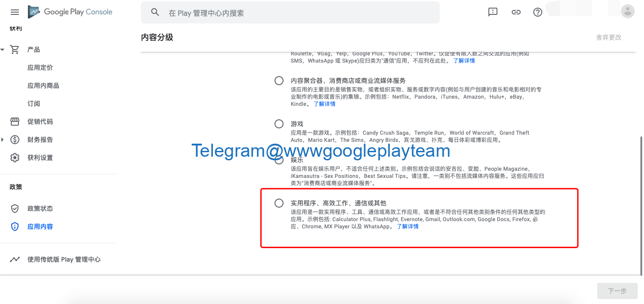Viewport: 644px width, 304px height.
Task: Click 了解详情 link after MX Player 以及 WhatsApp
Action: [407, 226]
